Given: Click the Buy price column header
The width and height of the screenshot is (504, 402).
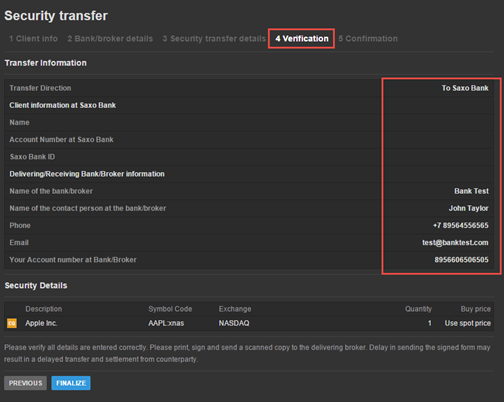Looking at the screenshot, I should click(476, 309).
